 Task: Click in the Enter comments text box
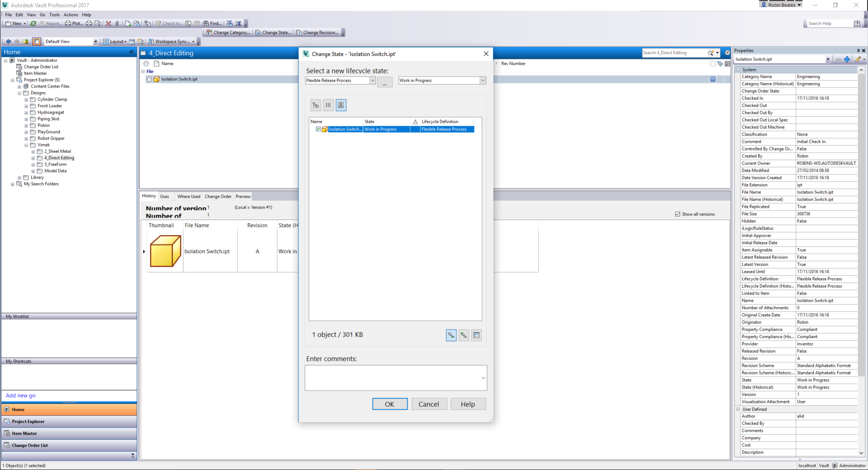click(392, 377)
